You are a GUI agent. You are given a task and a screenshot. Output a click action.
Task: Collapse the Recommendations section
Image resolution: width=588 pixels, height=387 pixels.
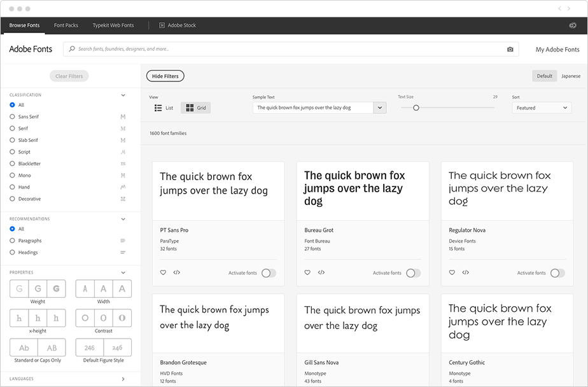[x=123, y=219]
